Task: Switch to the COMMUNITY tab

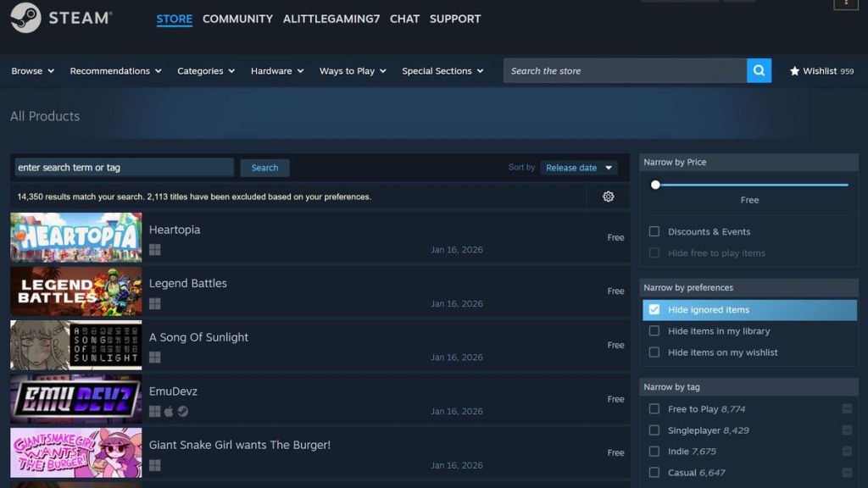Action: (237, 19)
